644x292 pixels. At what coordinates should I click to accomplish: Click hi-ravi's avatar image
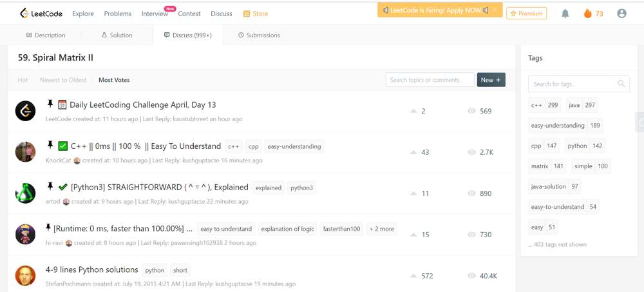tap(26, 235)
